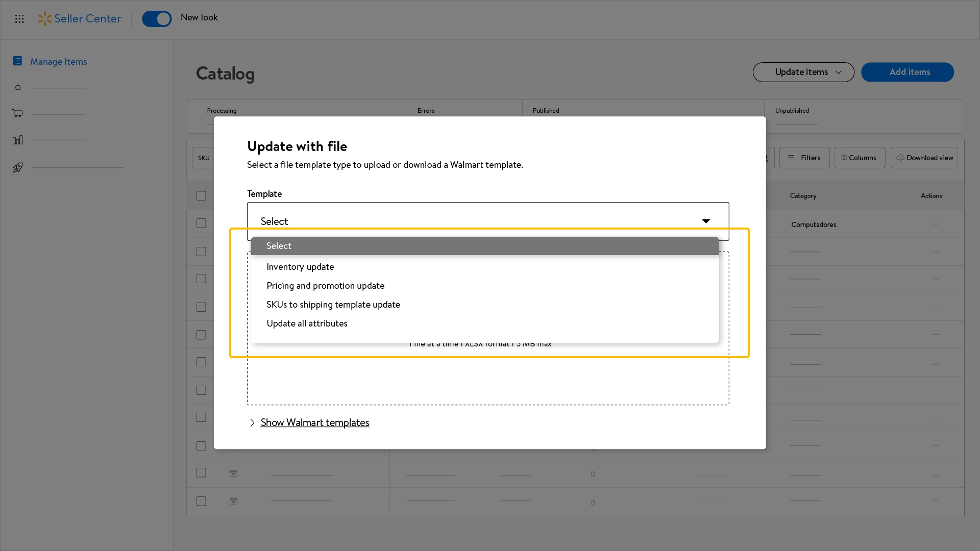Pick SKUs to shipping template update
This screenshot has width=980, height=551.
pyautogui.click(x=333, y=305)
